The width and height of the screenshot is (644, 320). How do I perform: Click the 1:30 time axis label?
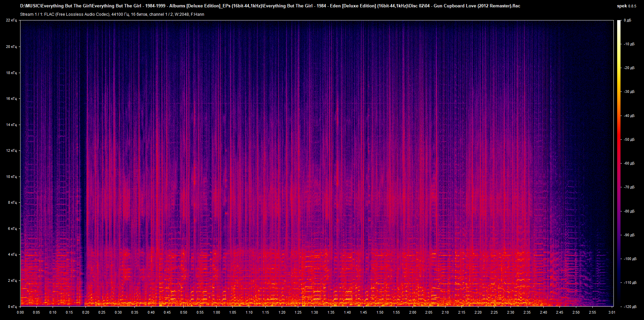click(315, 313)
